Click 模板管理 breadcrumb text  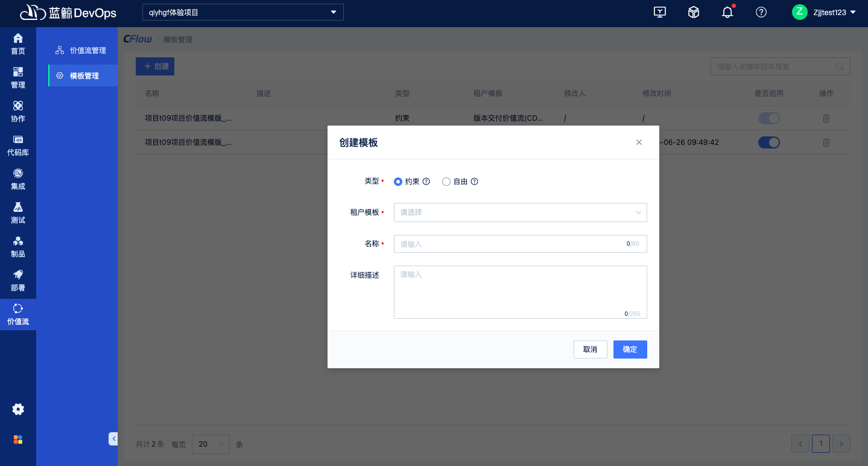(178, 39)
